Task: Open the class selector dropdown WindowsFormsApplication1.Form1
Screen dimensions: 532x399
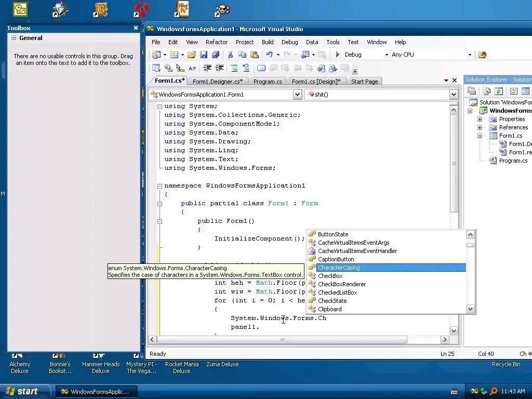Action: click(x=297, y=95)
